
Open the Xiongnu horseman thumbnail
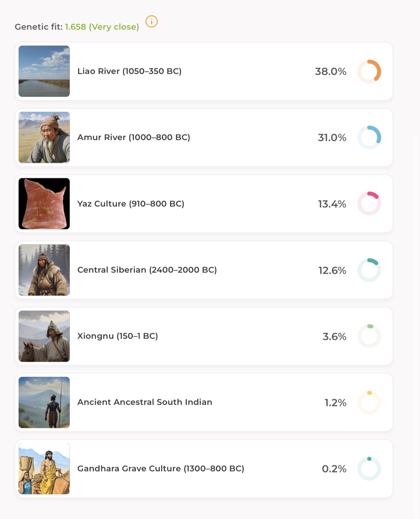tap(44, 336)
